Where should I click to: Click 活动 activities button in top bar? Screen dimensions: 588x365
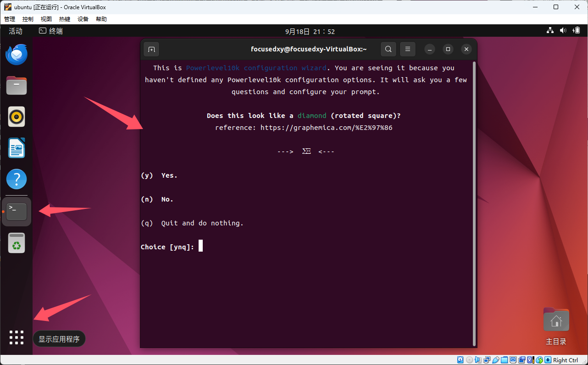[16, 31]
